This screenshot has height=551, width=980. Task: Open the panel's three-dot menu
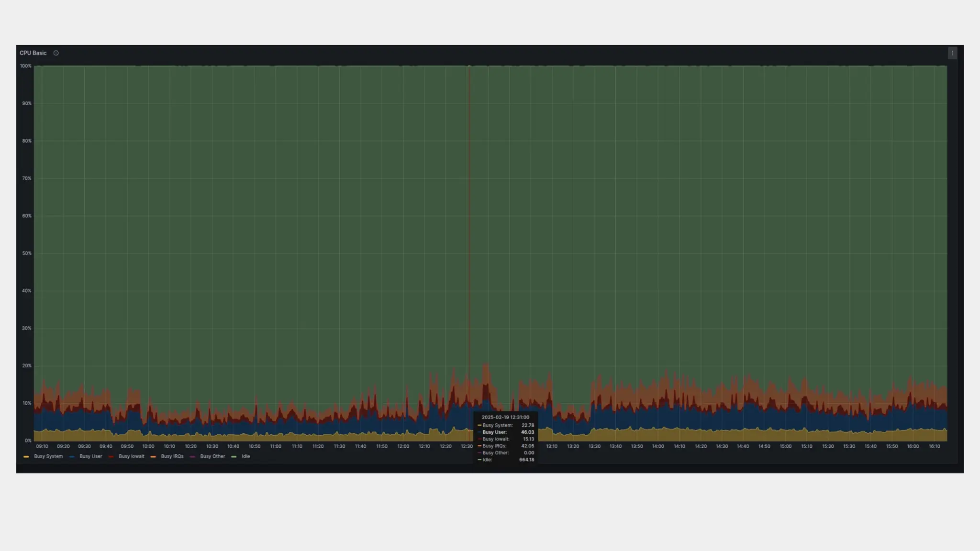pos(952,53)
